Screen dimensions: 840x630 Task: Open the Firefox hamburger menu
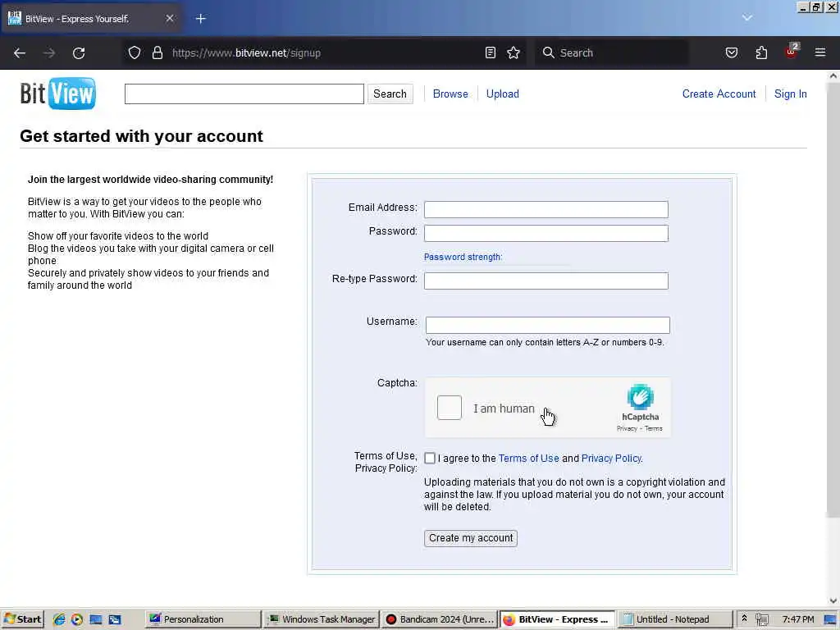click(x=820, y=52)
